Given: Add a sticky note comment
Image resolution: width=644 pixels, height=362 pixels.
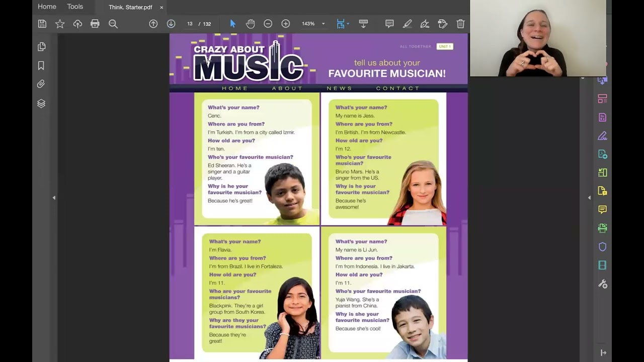Looking at the screenshot, I should [389, 24].
